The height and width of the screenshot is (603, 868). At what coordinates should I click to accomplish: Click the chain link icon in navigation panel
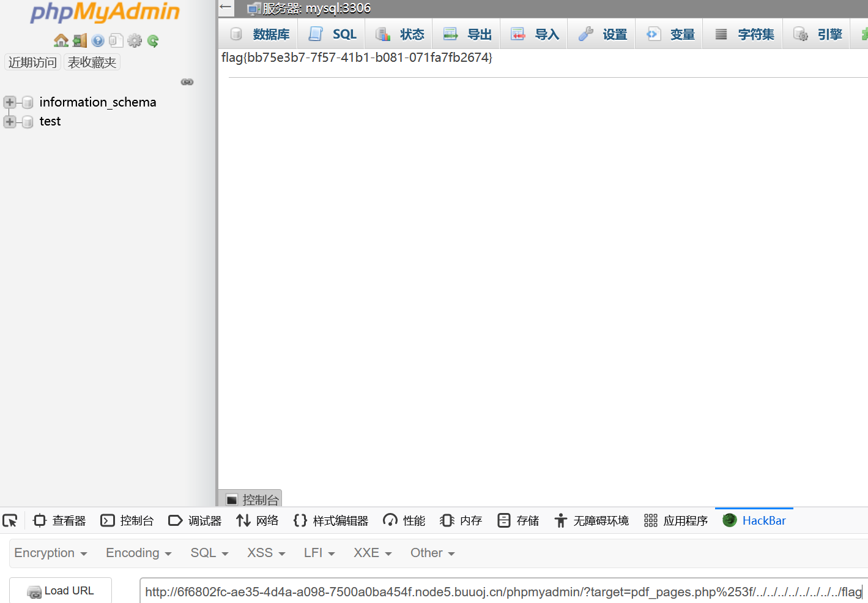187,82
